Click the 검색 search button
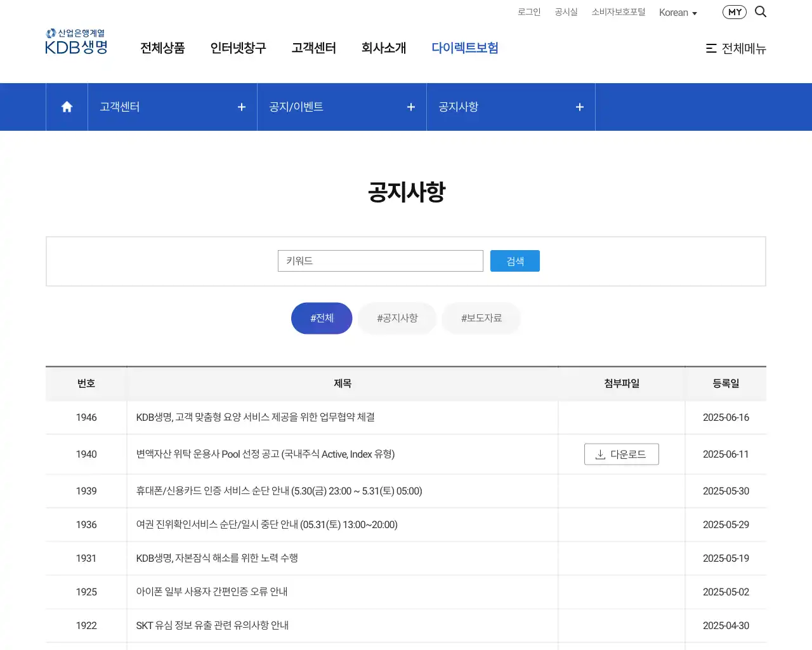The width and height of the screenshot is (812, 650). tap(514, 260)
